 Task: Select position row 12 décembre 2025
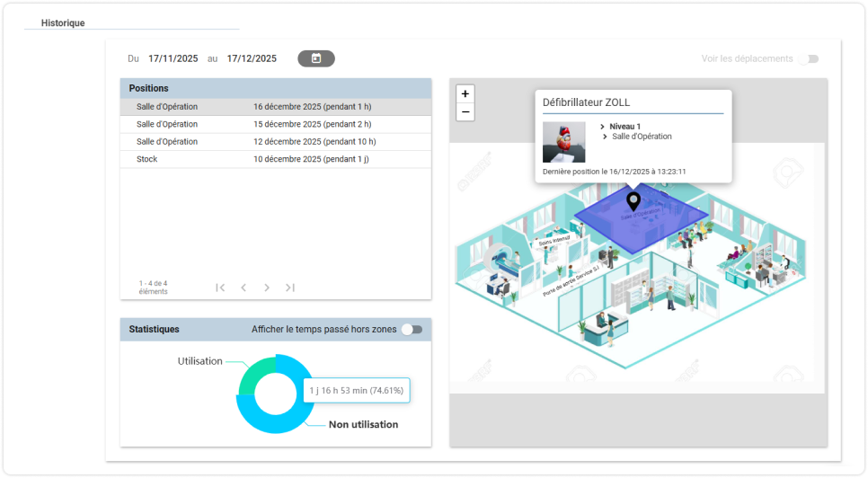click(x=276, y=142)
